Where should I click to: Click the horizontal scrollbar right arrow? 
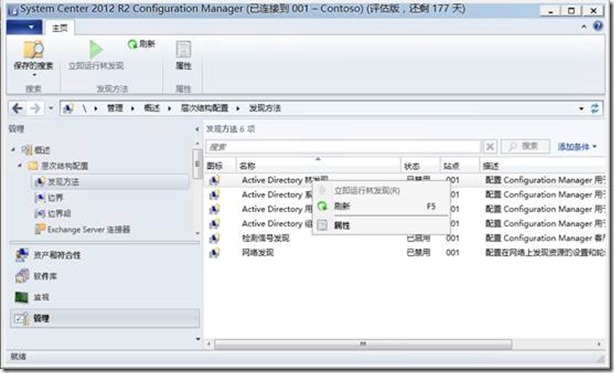[x=599, y=344]
